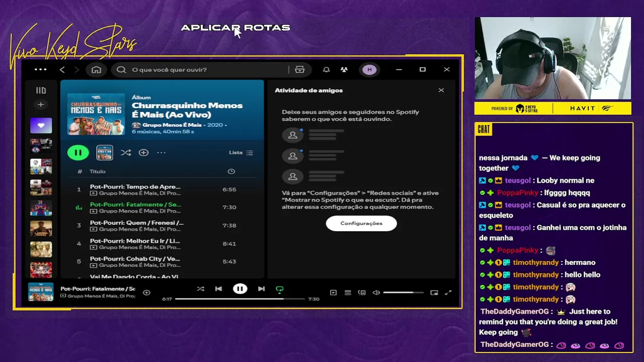Enable shuffle for the album
Viewport: 644px width, 362px height.
click(126, 152)
